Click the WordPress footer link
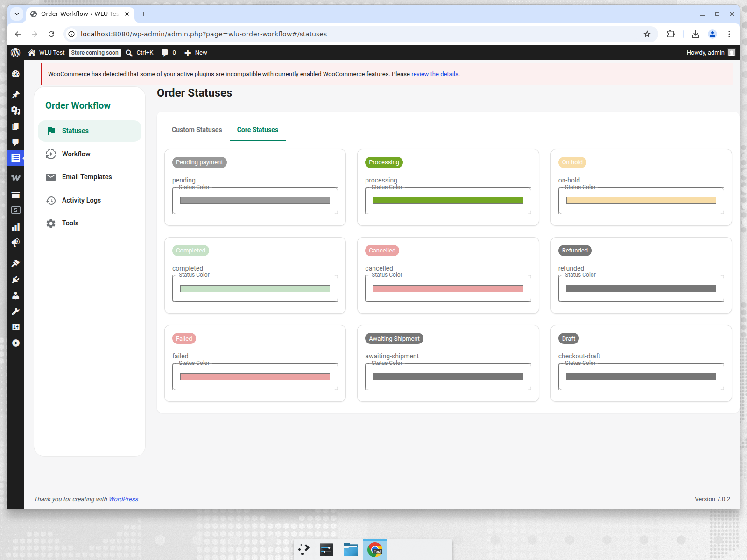Image resolution: width=747 pixels, height=560 pixels. click(123, 499)
